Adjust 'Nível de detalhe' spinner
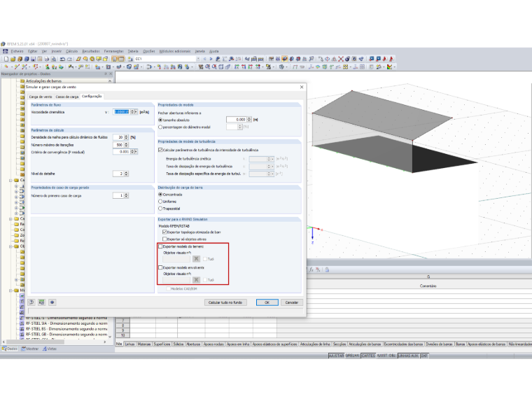Screen dimensions: 532x399 (x=126, y=174)
